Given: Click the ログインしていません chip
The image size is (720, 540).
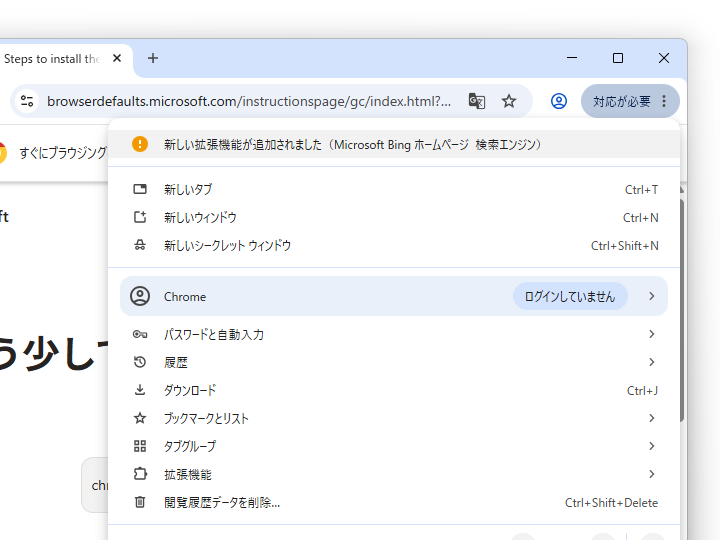Looking at the screenshot, I should point(570,297).
